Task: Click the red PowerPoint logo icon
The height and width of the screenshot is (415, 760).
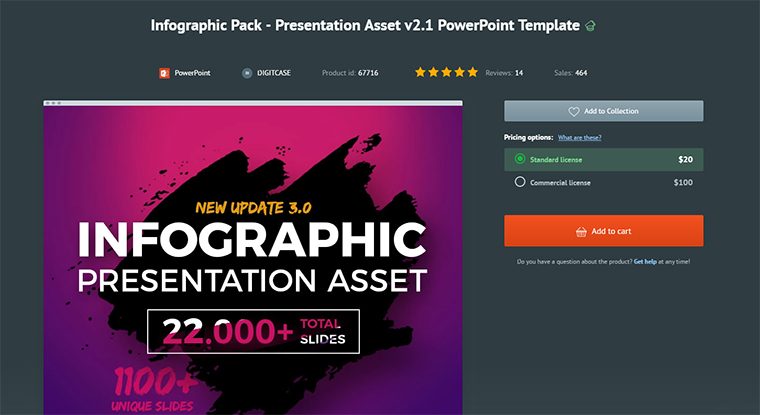Action: [164, 73]
